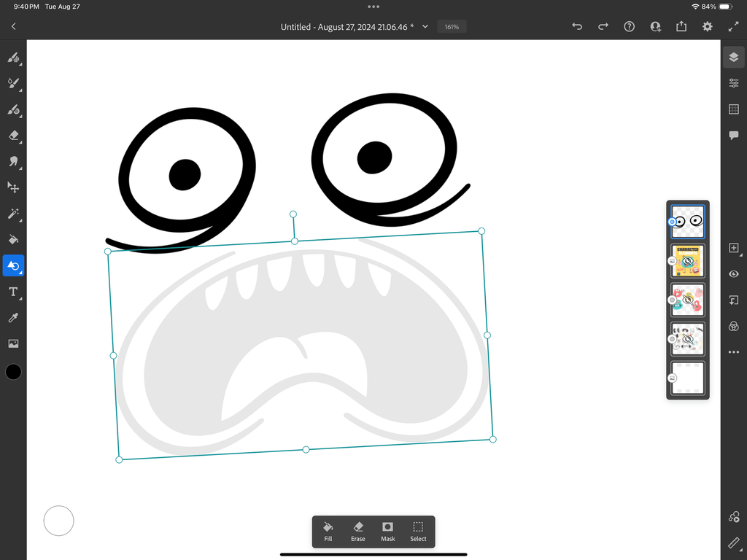Image resolution: width=747 pixels, height=560 pixels.
Task: Click the 161% zoom level indicator
Action: (452, 27)
